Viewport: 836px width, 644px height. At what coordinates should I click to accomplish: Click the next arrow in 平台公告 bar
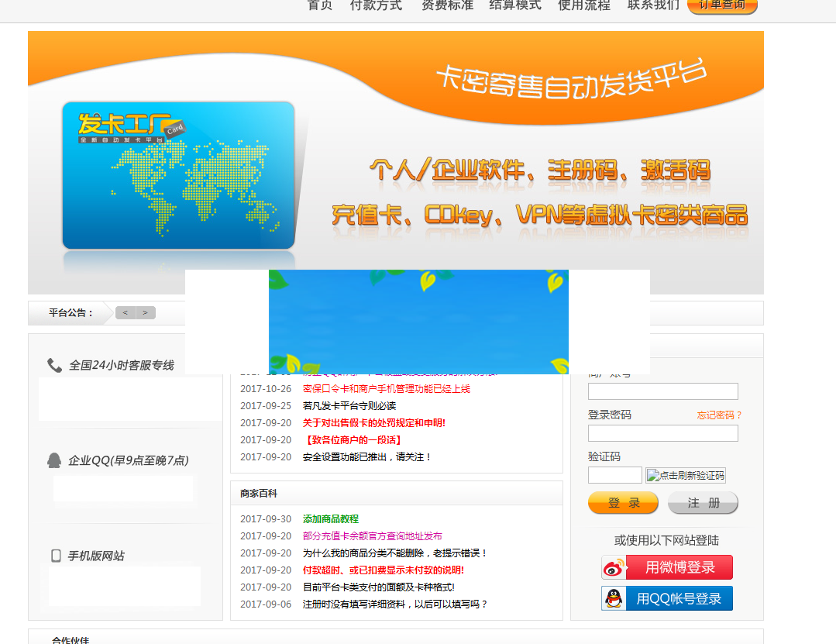[145, 312]
